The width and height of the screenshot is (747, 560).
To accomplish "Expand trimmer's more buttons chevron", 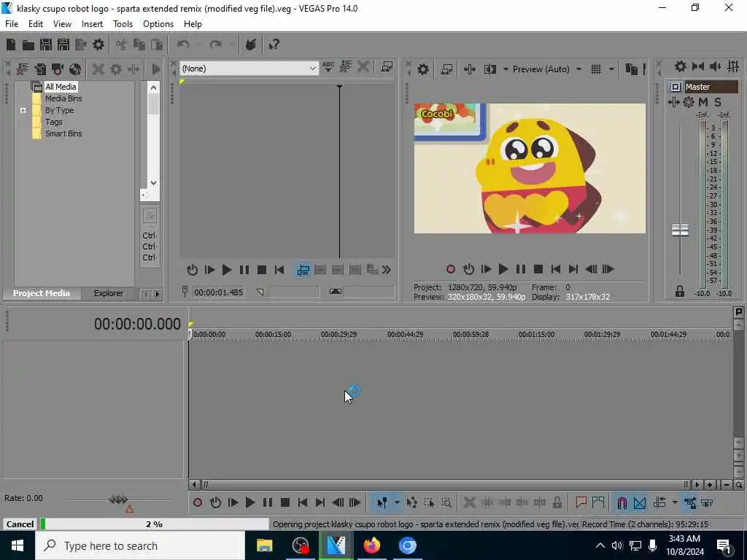I will pos(387,270).
